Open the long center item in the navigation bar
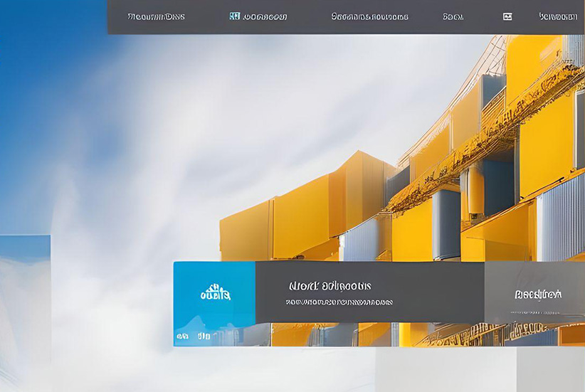This screenshot has width=585, height=392. [369, 16]
